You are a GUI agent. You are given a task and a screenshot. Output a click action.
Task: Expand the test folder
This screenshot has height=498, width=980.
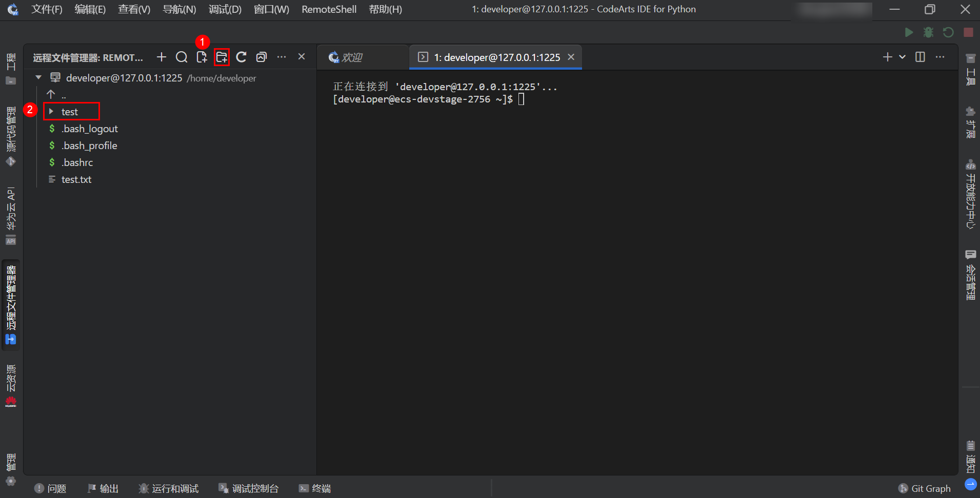point(51,112)
